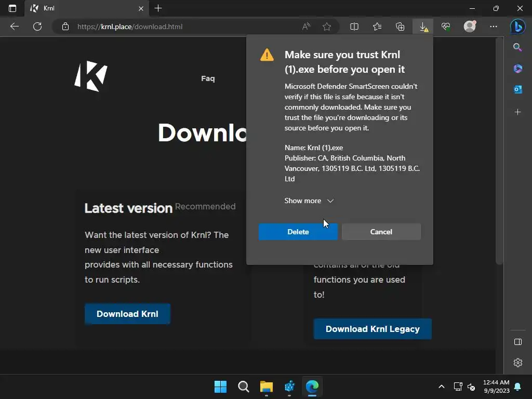This screenshot has height=399, width=532.
Task: Open Settings and more ellipsis menu
Action: 494,26
